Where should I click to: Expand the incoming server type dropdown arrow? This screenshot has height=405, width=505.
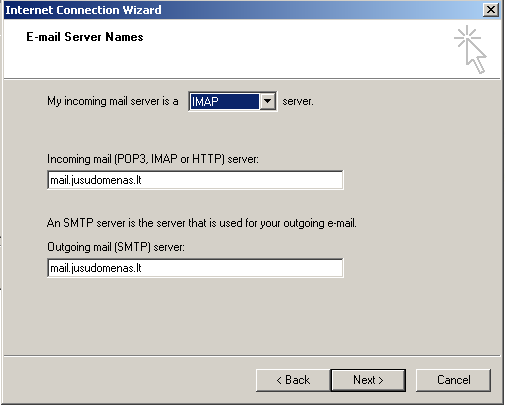267,101
